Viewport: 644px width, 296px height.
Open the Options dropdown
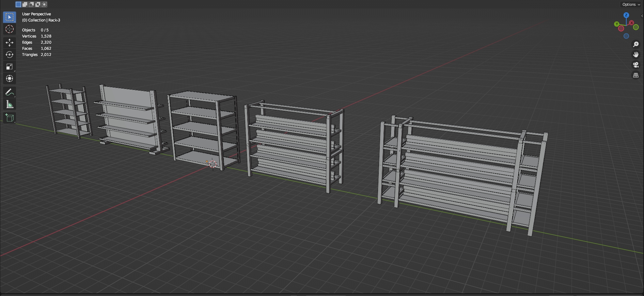coord(631,4)
